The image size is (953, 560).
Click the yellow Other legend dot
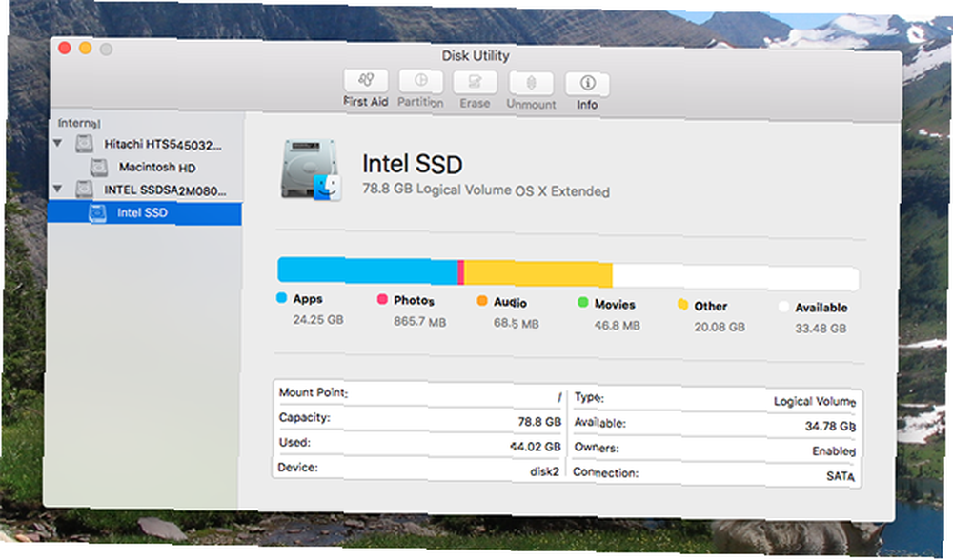point(682,305)
